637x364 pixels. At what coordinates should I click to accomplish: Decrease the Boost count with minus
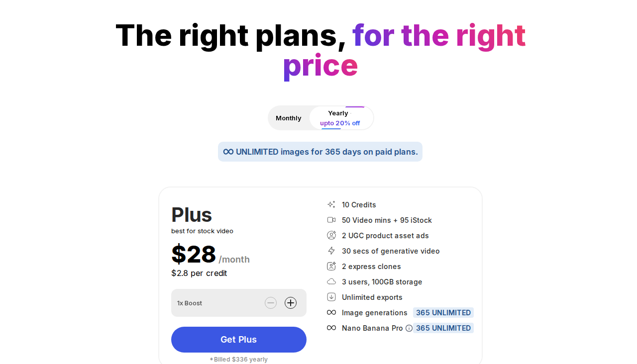tap(271, 302)
